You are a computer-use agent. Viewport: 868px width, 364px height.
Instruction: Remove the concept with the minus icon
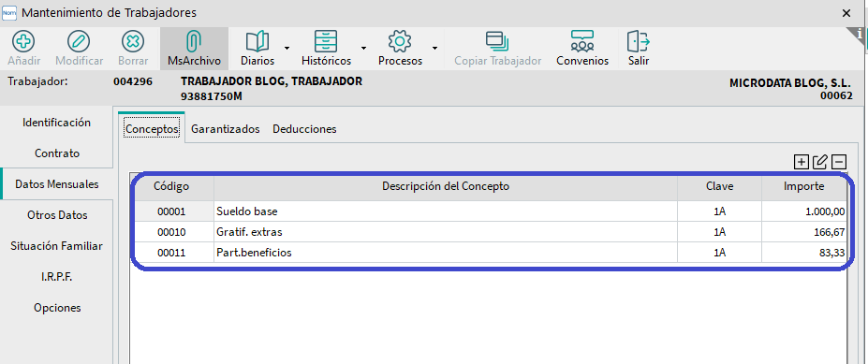839,162
